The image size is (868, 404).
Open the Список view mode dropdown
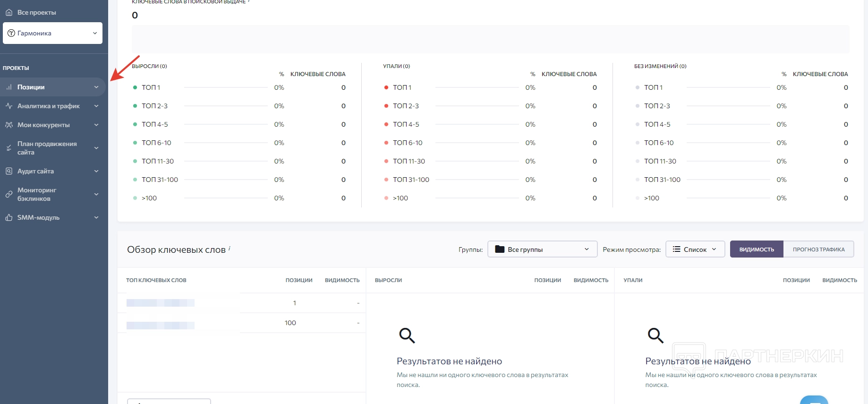695,249
